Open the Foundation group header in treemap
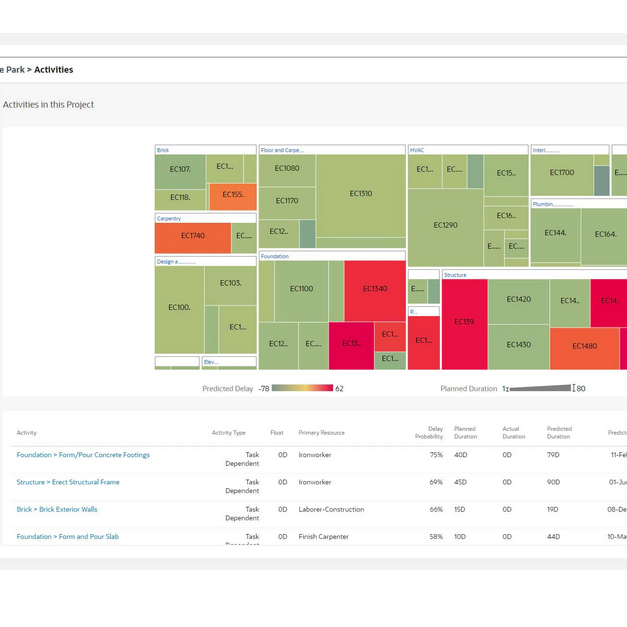The height and width of the screenshot is (627, 627). [275, 256]
